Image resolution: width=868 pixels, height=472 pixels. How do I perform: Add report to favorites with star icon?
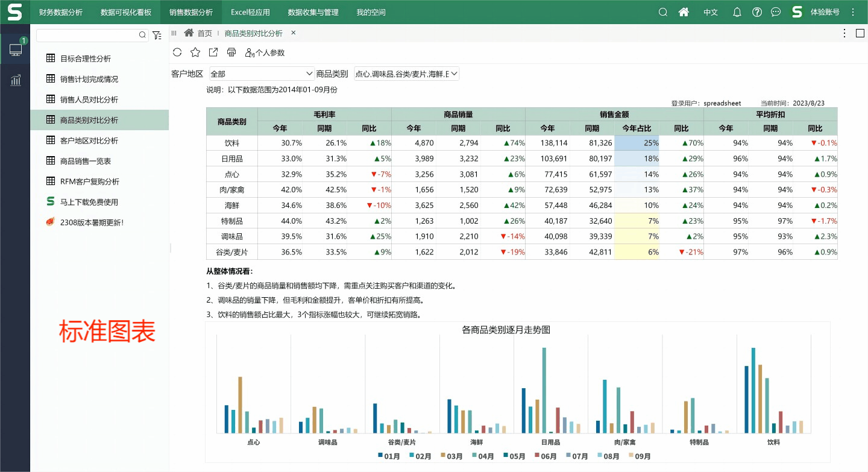[x=195, y=52]
